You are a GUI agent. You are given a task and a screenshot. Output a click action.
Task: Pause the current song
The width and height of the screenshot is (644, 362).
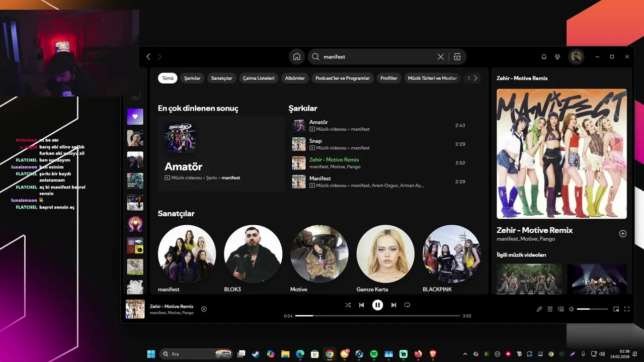(x=377, y=305)
